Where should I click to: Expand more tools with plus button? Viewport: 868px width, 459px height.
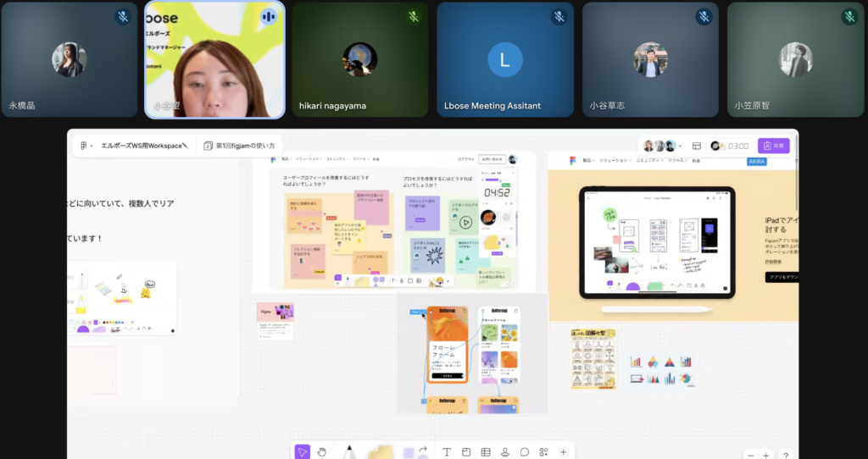563,451
